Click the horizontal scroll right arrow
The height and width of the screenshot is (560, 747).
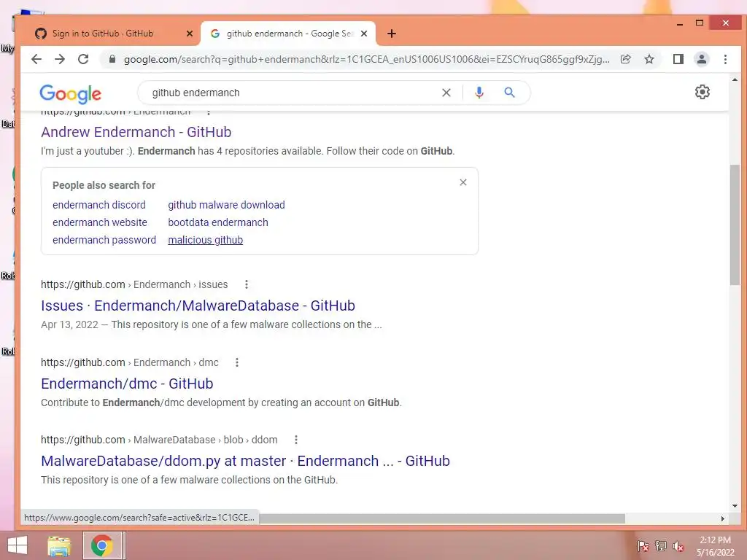click(x=722, y=518)
